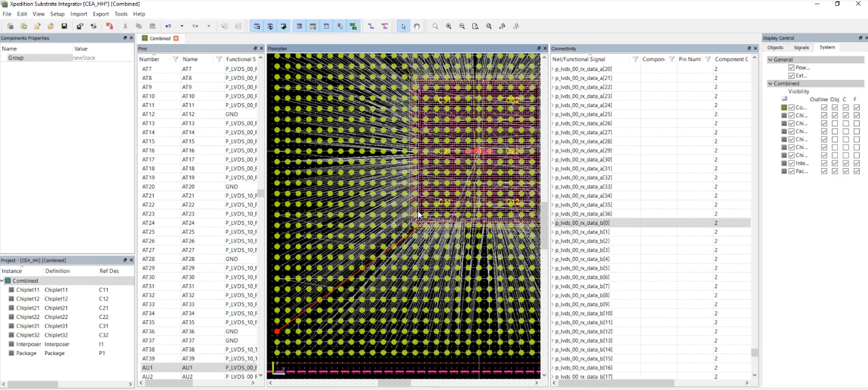Click the Save toolbar icon
The height and width of the screenshot is (390, 868).
pyautogui.click(x=63, y=26)
